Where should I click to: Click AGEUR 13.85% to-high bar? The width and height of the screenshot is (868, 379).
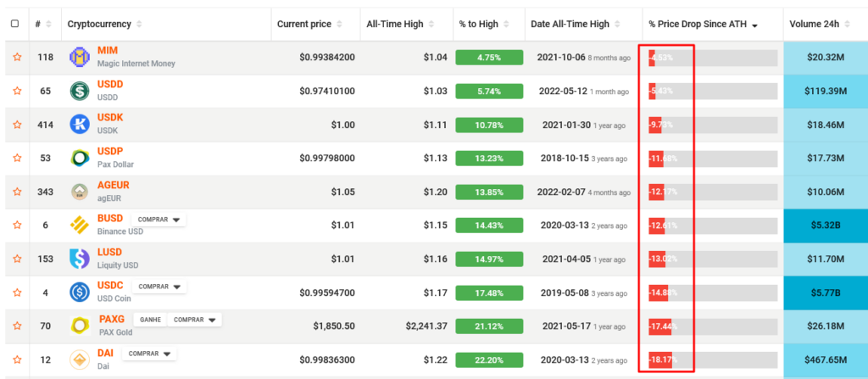(489, 192)
